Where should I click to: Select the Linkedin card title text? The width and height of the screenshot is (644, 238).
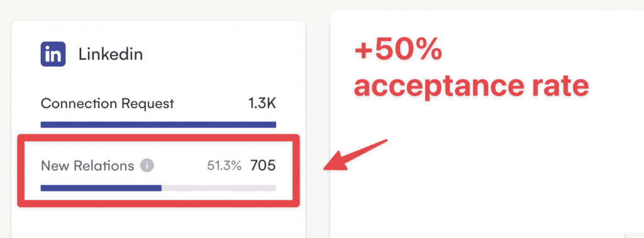click(111, 54)
